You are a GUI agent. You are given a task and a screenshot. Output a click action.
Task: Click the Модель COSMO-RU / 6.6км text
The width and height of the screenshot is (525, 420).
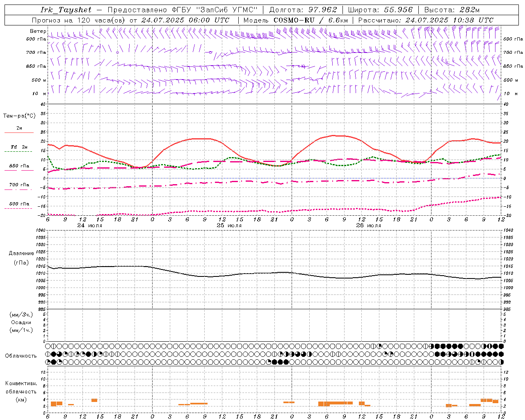tap(295, 20)
